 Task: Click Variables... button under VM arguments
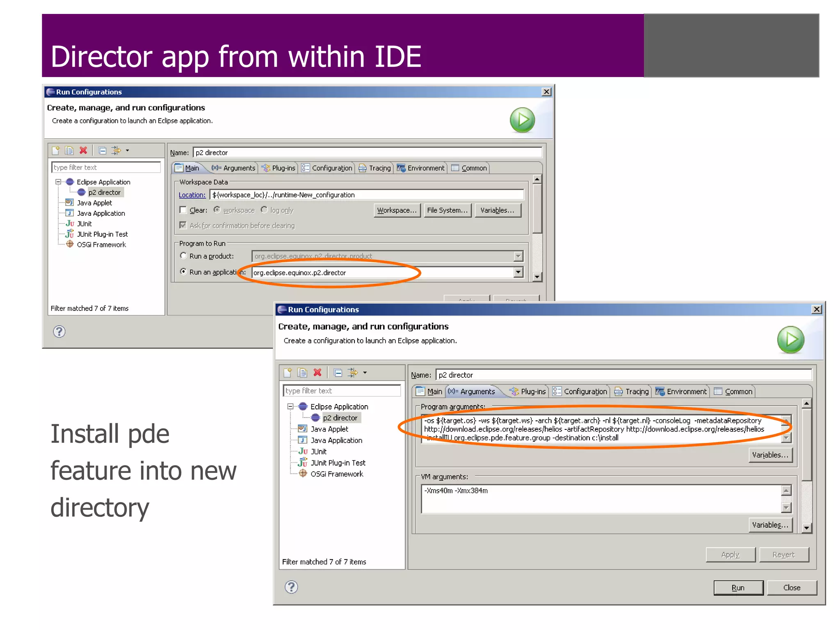770,525
